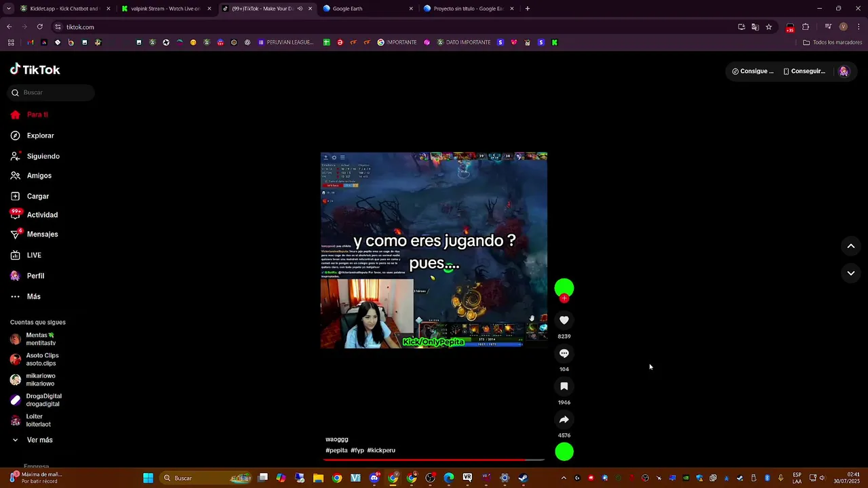Switch to Proyecto sin título tab

(469, 9)
